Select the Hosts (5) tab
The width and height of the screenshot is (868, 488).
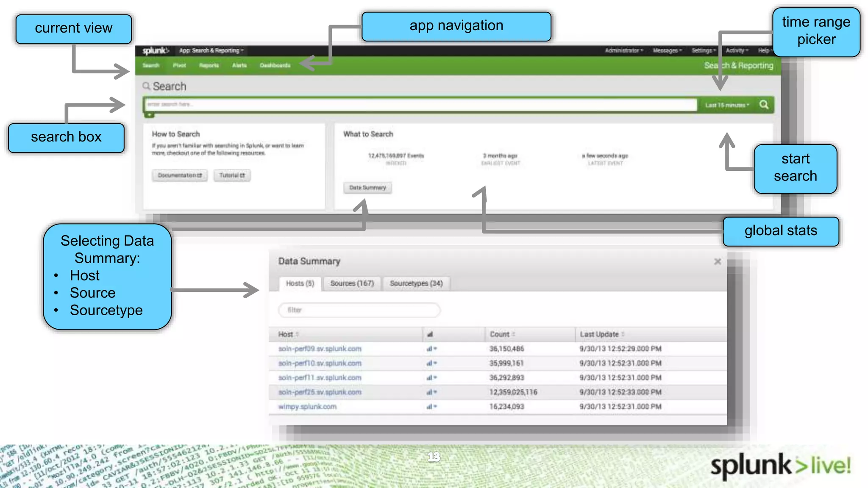coord(300,283)
